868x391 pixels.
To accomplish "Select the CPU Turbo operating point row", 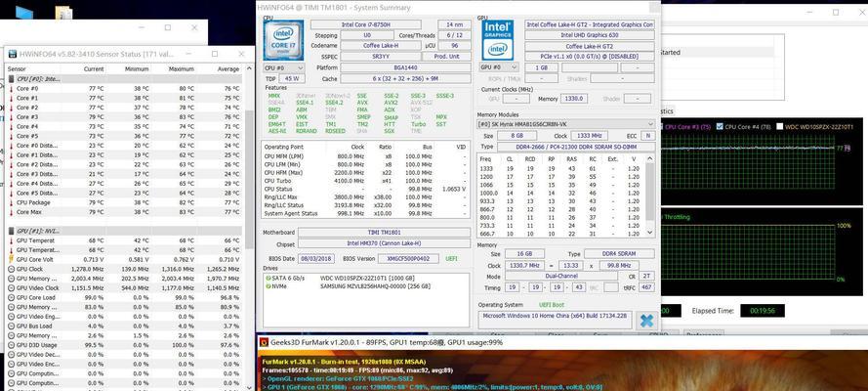I will click(365, 181).
